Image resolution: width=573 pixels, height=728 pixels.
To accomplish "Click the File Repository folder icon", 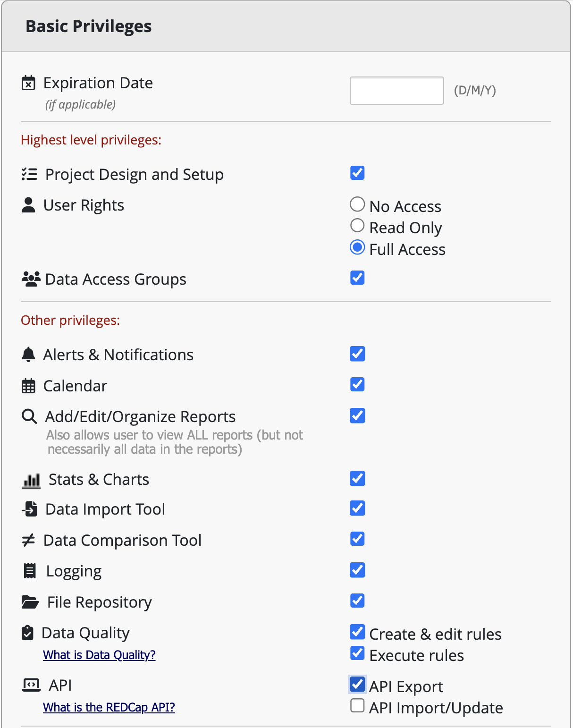I will pos(30,602).
